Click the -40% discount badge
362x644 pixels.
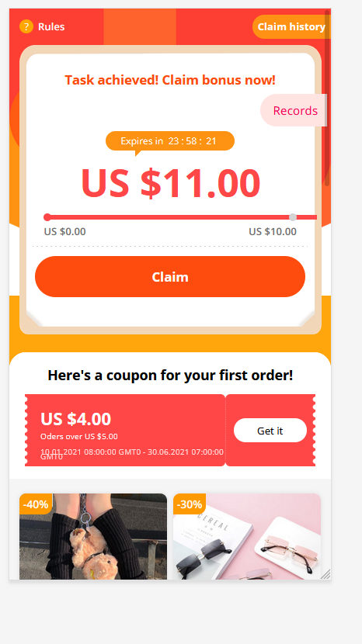[x=36, y=504]
